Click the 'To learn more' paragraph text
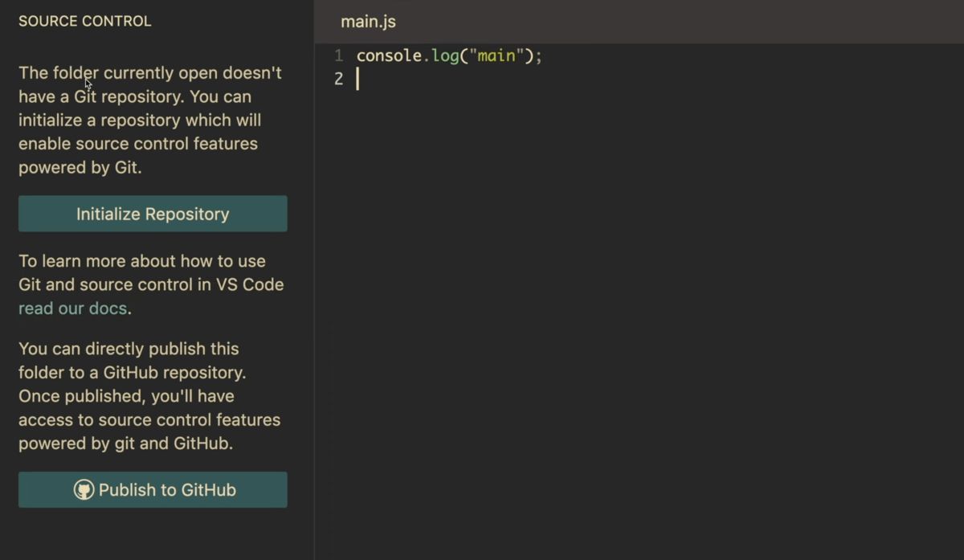Viewport: 964px width, 560px height. pos(151,284)
